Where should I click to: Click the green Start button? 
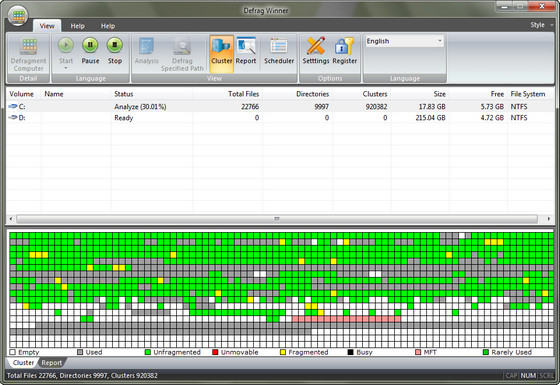66,45
